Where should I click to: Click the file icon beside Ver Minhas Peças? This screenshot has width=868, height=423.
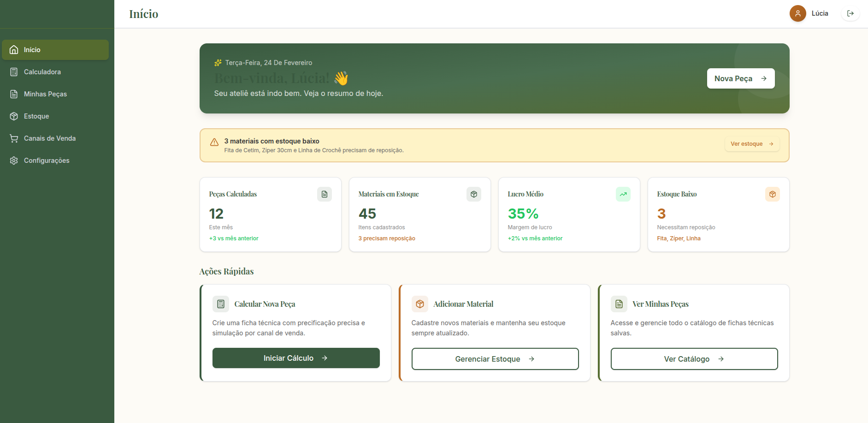[619, 304]
